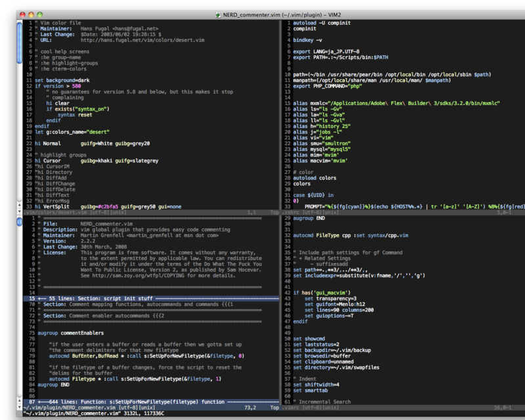Click the scroll-down arrow of the NERD_commenter.vim pane
525x420 pixels.
pos(20,408)
